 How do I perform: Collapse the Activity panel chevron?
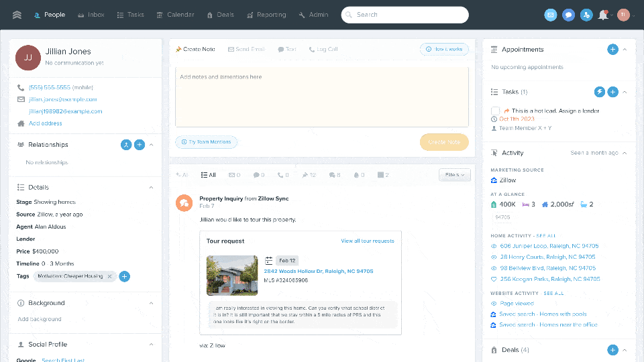625,153
